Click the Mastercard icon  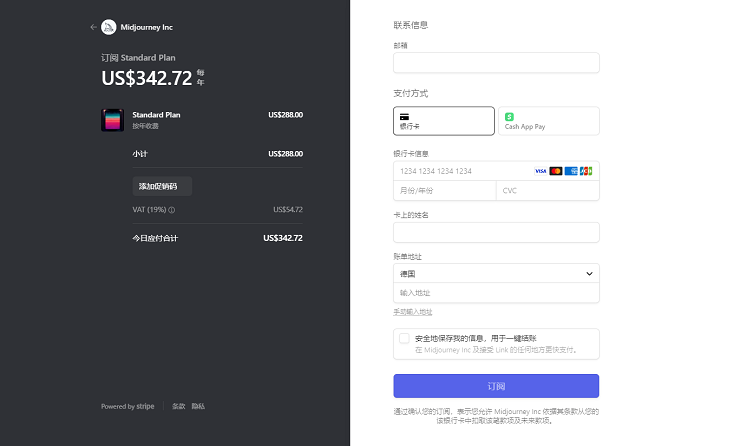(x=555, y=171)
